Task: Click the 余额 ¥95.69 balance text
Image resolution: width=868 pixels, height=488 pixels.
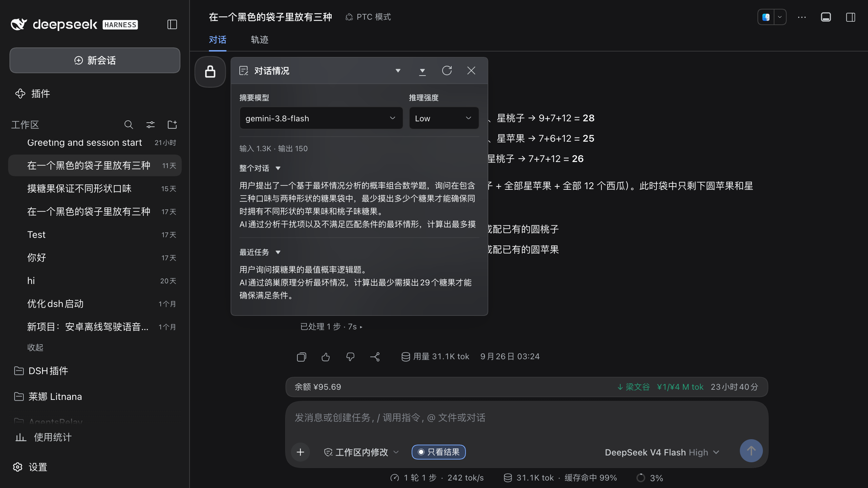Action: [318, 387]
